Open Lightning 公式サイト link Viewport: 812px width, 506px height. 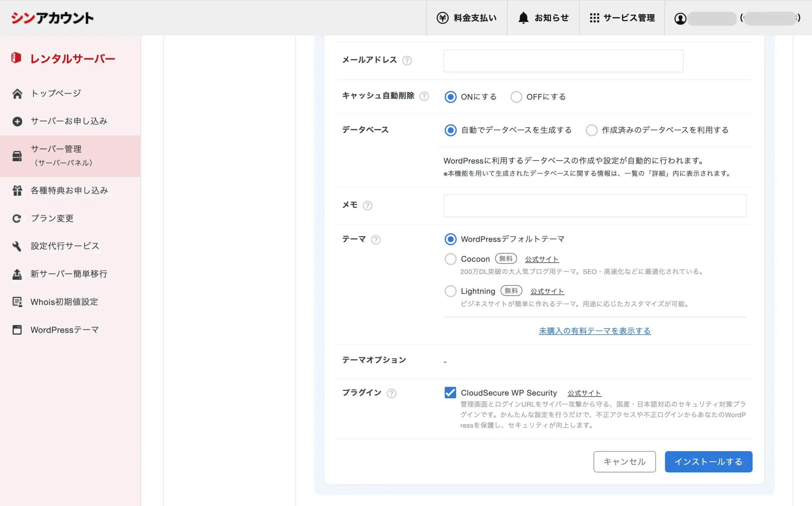[547, 291]
